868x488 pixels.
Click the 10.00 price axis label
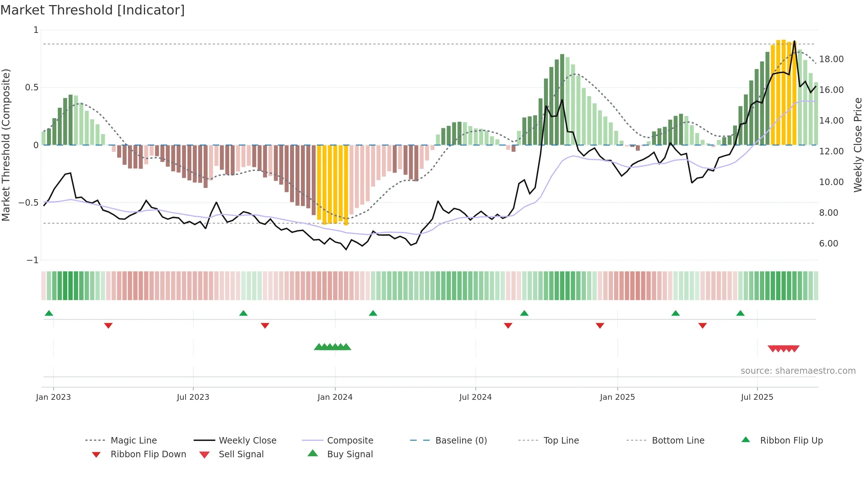pyautogui.click(x=831, y=182)
